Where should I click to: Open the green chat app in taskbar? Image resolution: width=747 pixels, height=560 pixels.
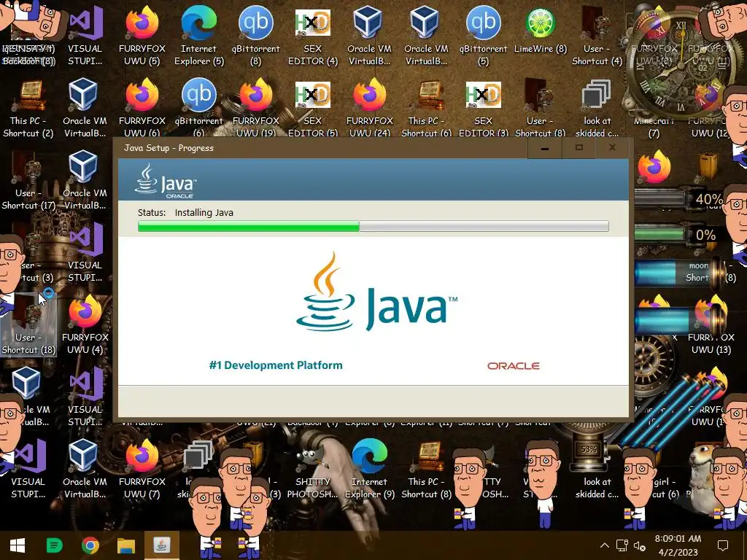pos(54,545)
